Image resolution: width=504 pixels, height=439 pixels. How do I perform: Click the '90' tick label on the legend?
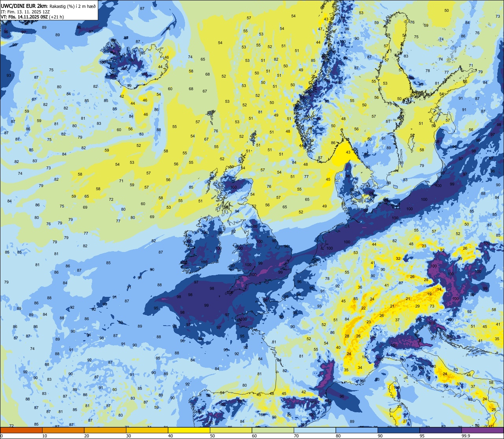[380, 436]
